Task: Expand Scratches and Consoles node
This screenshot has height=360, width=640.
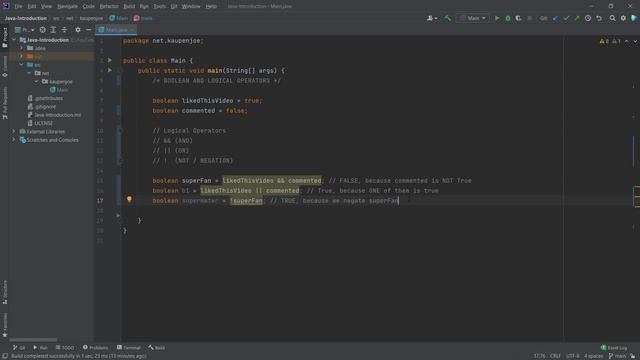Action: pos(14,140)
